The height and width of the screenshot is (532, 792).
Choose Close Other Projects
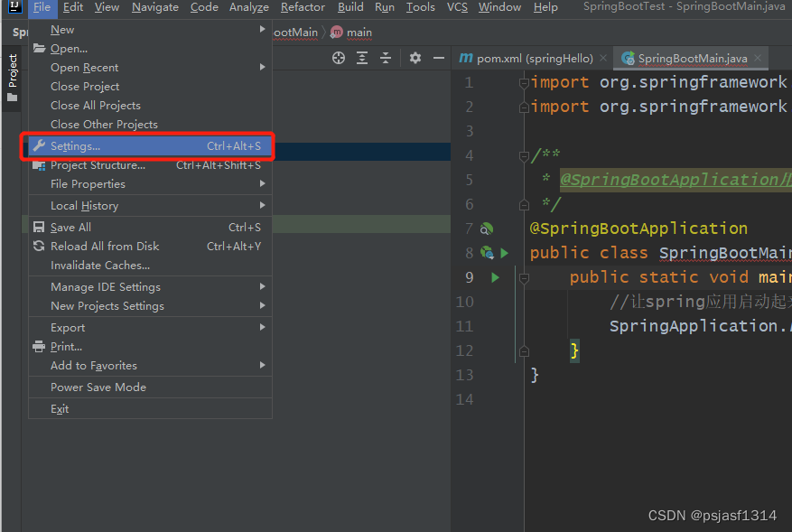[x=151, y=125]
